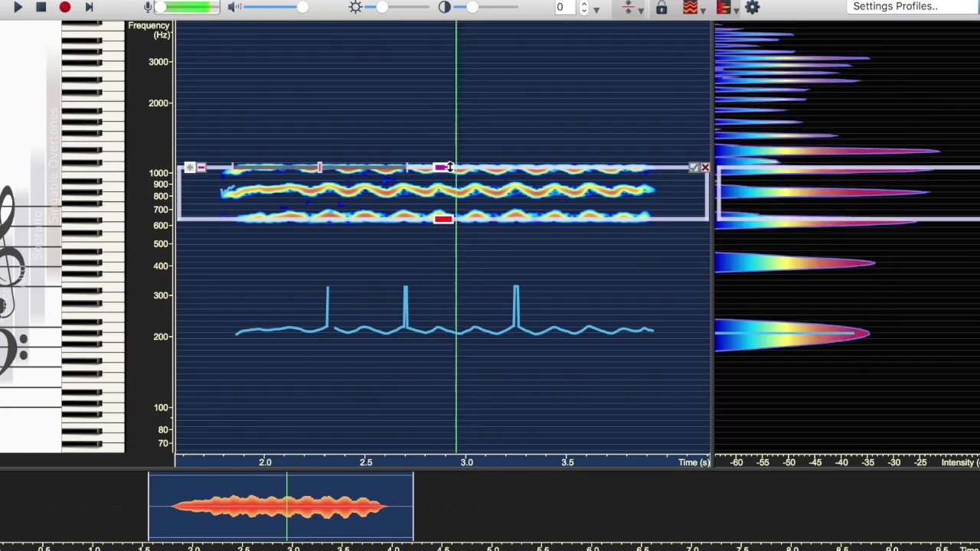Click the red vertical-arrows alignment icon
The width and height of the screenshot is (980, 551).
[x=628, y=7]
